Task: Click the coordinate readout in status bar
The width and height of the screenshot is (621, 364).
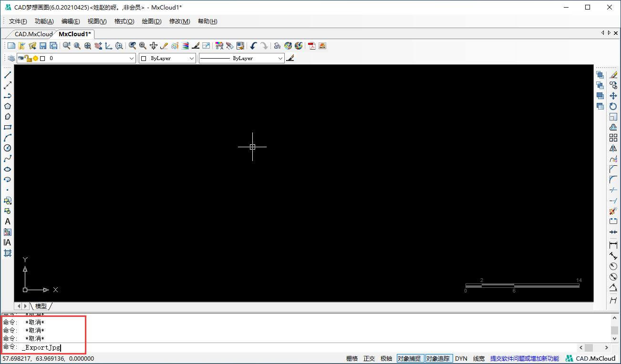Action: coord(48,358)
